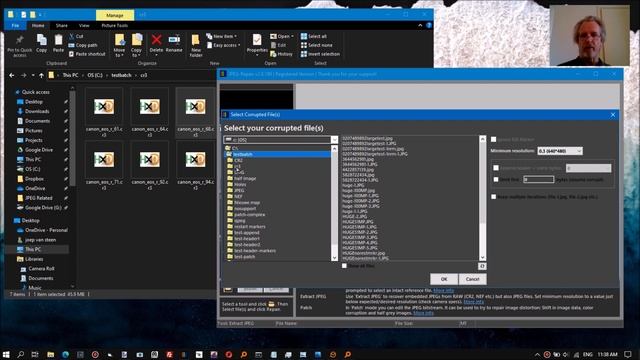This screenshot has height=360, width=640.
Task: Switch to the Picture Tools tab
Action: tap(115, 25)
